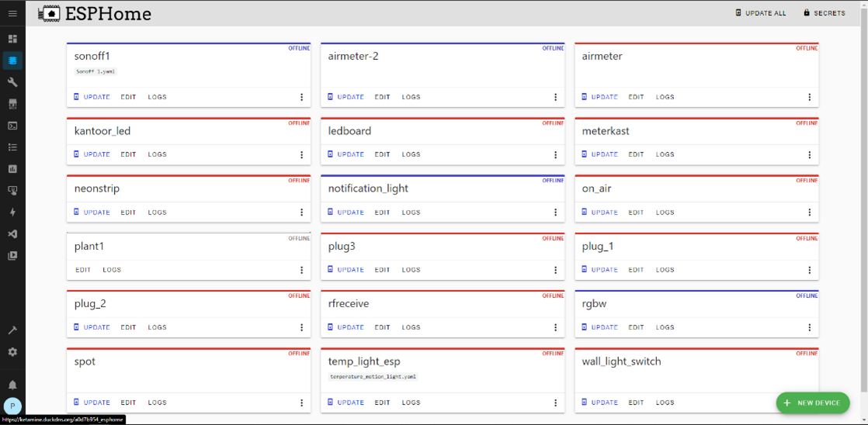The image size is (868, 425).
Task: Open the three-dot menu on rgbw card
Action: tap(810, 327)
